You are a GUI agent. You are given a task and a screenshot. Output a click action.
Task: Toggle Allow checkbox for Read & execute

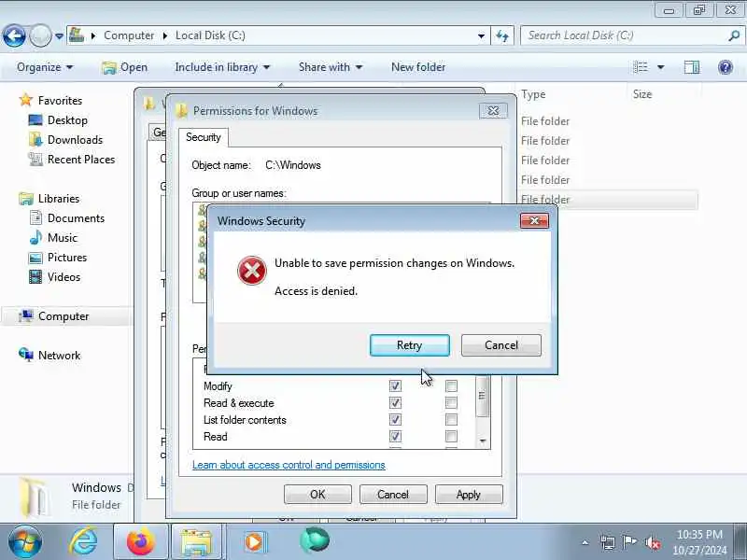395,403
